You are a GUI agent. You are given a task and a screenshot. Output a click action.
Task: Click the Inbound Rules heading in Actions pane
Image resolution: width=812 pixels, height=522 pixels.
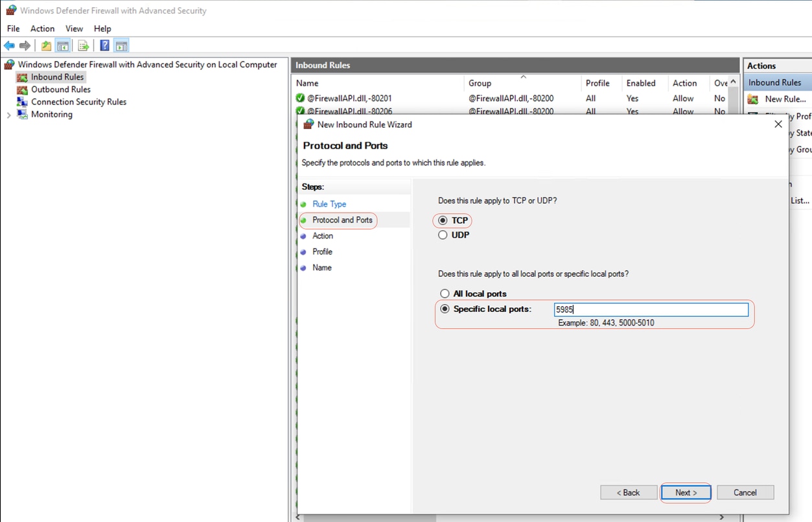(775, 82)
